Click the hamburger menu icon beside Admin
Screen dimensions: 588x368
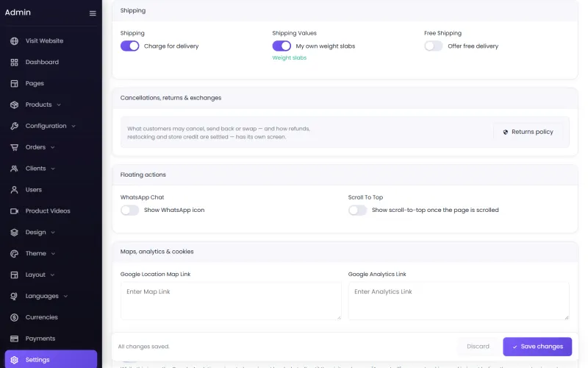(93, 13)
